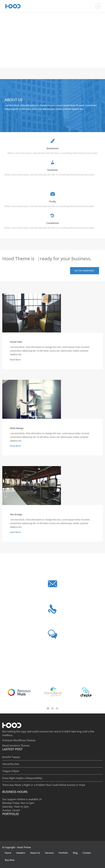Click the flask Goodness icon

tap(52, 162)
